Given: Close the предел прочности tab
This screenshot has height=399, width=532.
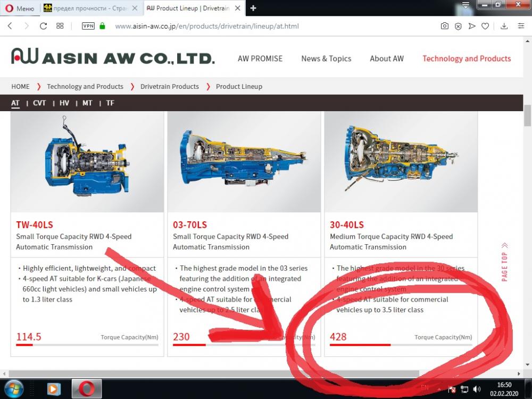Looking at the screenshot, I should coord(135,8).
